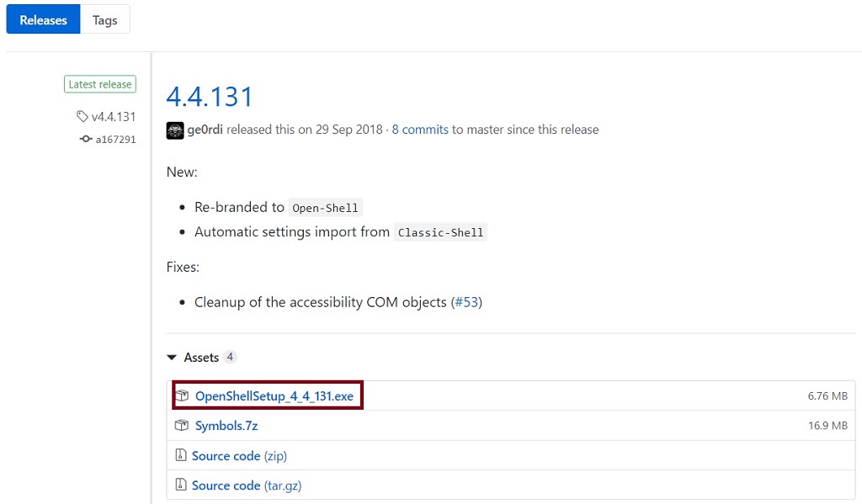Download Source code (zip)
The width and height of the screenshot is (862, 504).
coord(239,456)
